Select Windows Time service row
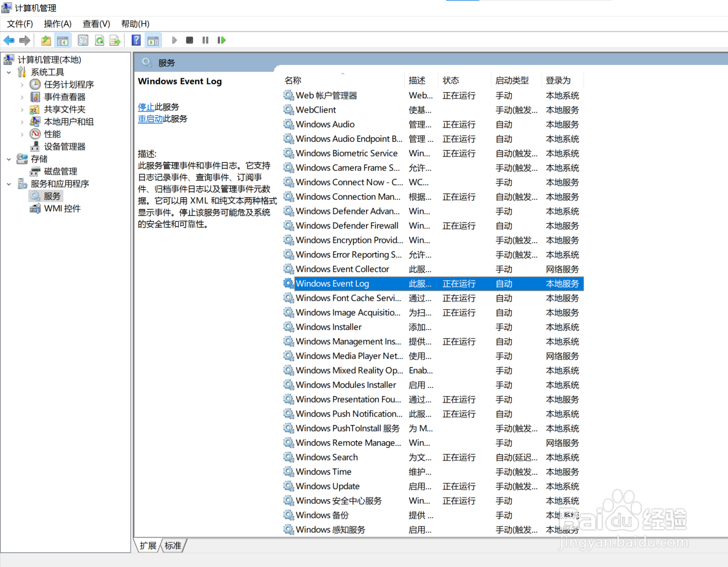The height and width of the screenshot is (567, 728). pos(433,472)
